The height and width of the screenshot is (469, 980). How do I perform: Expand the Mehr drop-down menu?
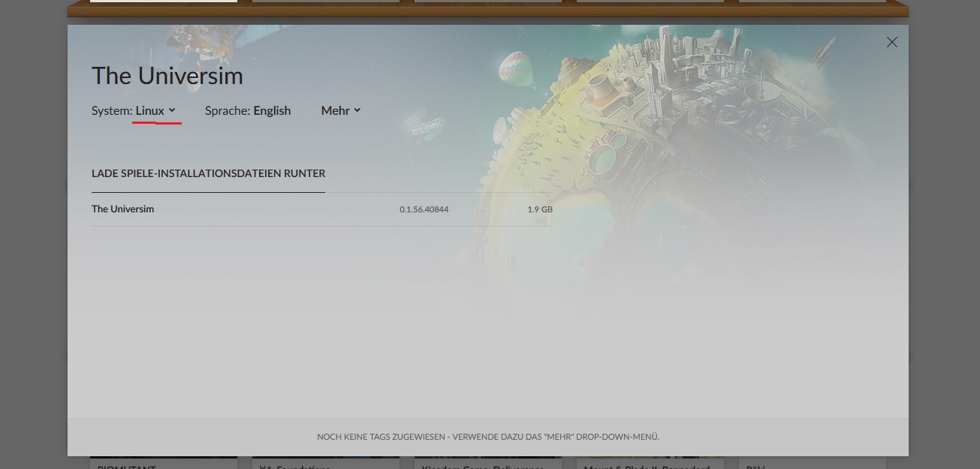click(341, 110)
